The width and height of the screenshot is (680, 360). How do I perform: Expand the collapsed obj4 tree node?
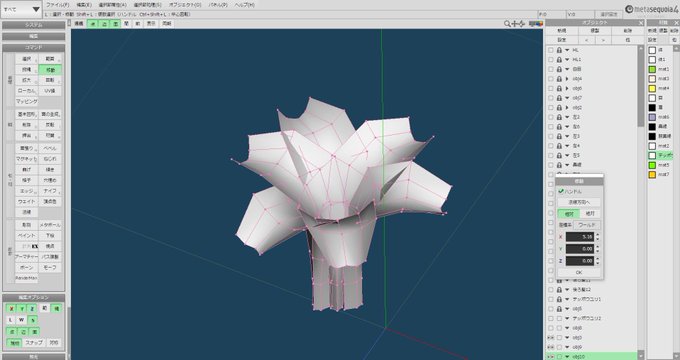tap(567, 79)
